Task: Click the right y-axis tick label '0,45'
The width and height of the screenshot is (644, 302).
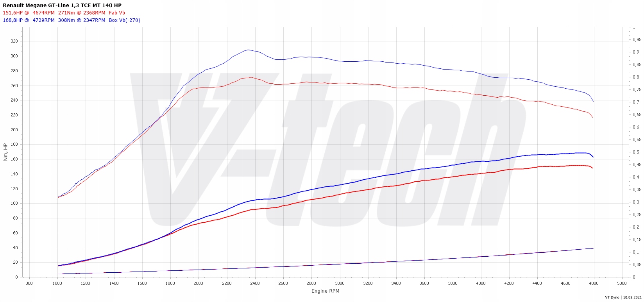Action: pos(637,165)
